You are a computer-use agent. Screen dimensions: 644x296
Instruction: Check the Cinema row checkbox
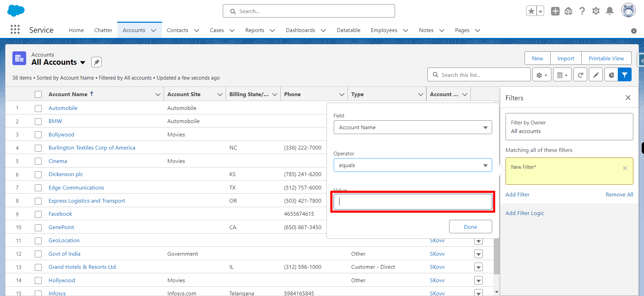tap(38, 161)
